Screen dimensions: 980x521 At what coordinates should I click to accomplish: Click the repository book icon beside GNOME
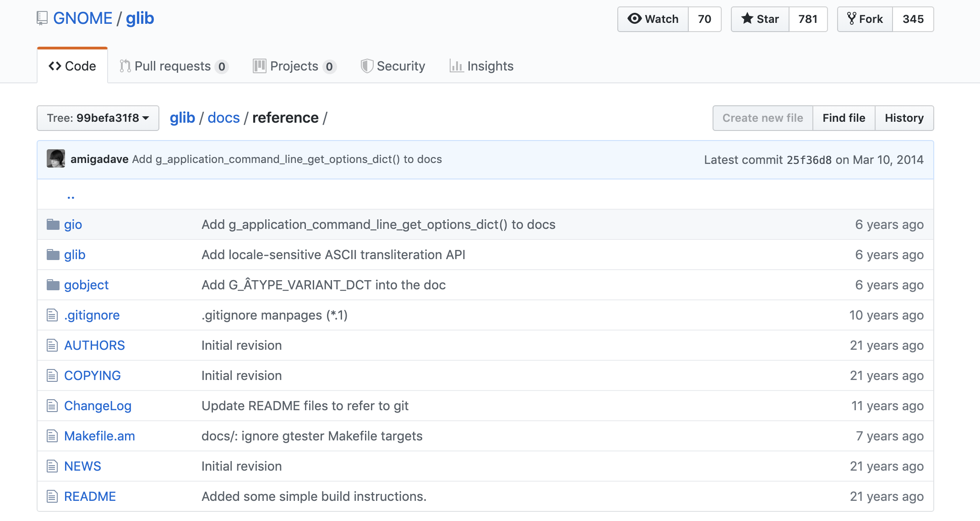[42, 18]
